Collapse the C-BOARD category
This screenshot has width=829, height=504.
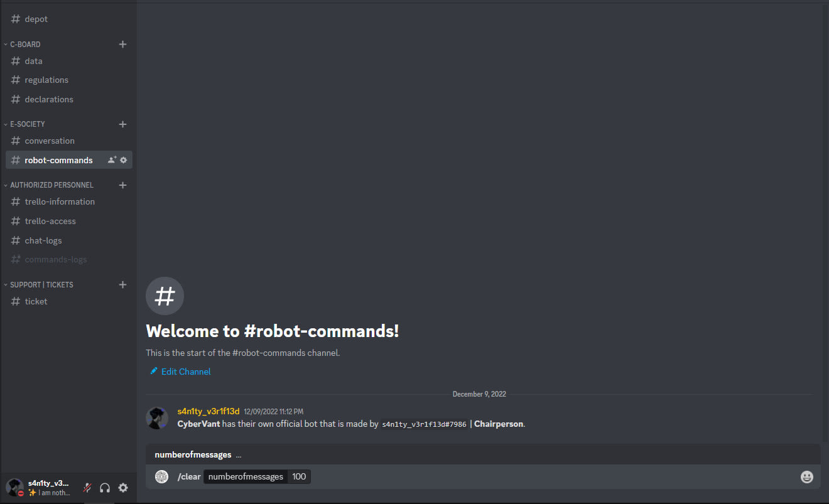[x=25, y=45]
